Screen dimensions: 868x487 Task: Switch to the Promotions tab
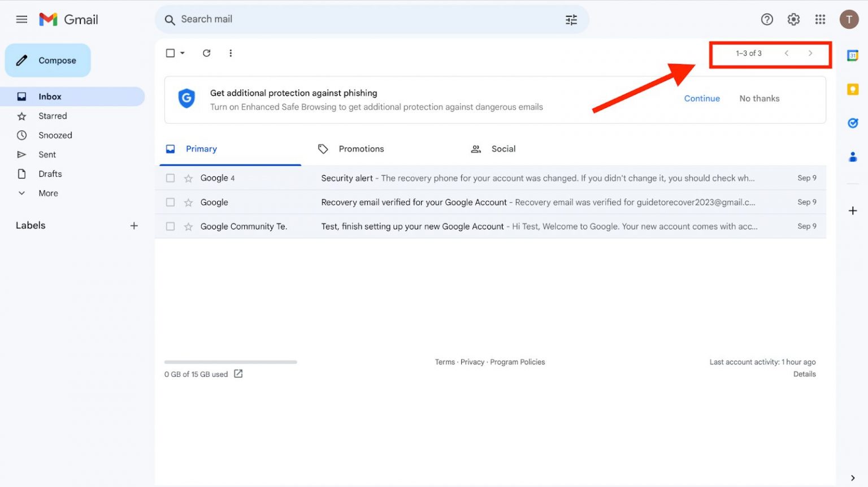point(361,149)
